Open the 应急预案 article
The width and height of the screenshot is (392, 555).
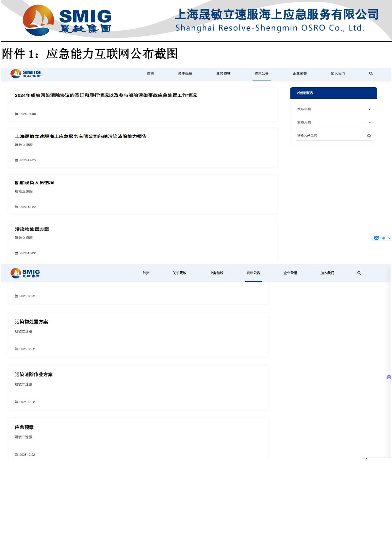tap(24, 427)
